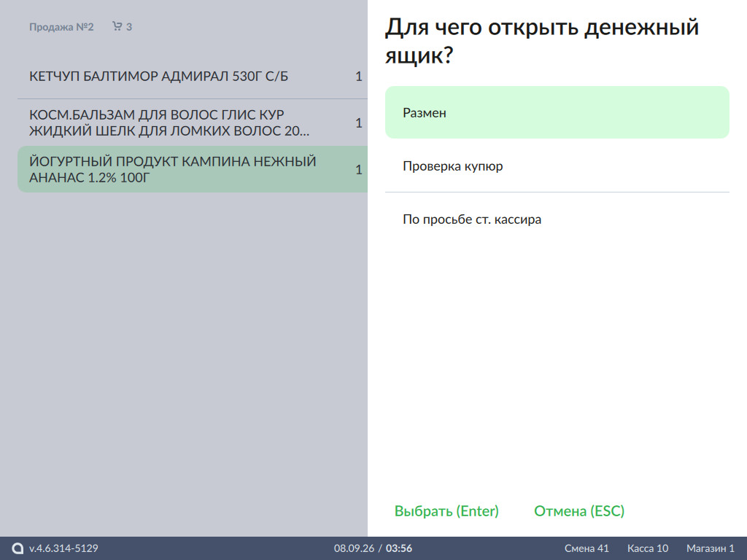Click the version number v.4.6.314-5129
The image size is (747, 560).
point(63,548)
